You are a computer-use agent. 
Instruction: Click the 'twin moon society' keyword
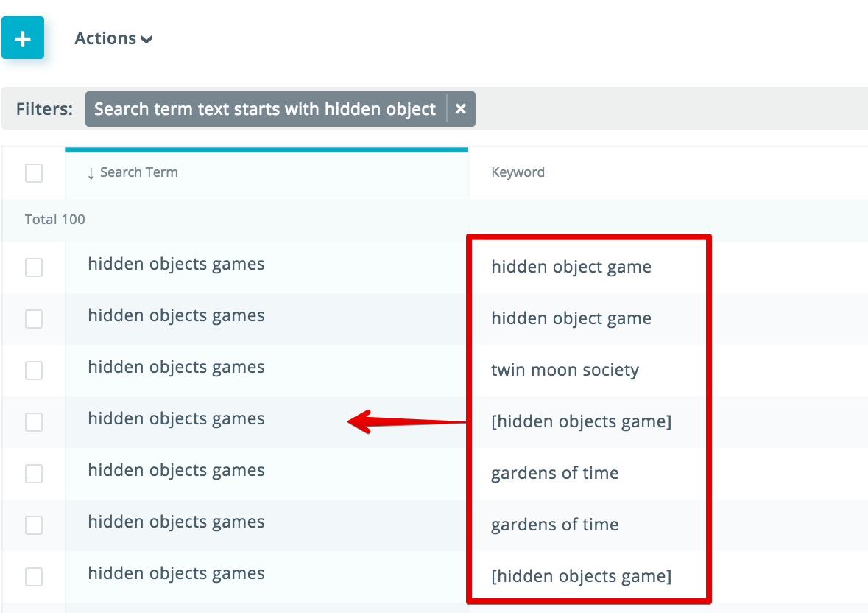tap(565, 370)
